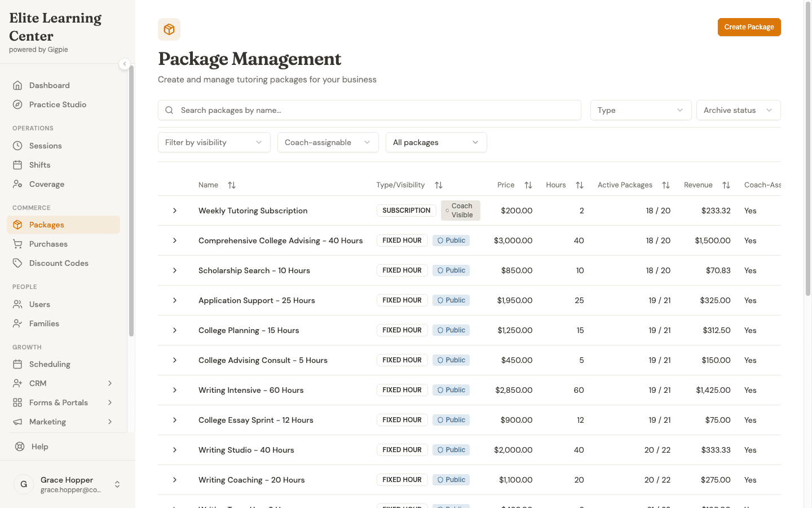Expand the Writing Studio row
The width and height of the screenshot is (812, 508).
[175, 450]
